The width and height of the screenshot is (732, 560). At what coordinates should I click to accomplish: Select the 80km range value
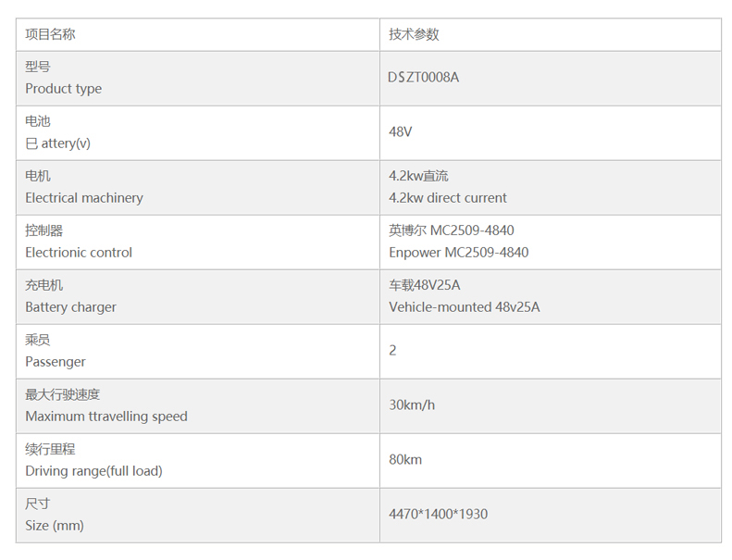click(405, 460)
